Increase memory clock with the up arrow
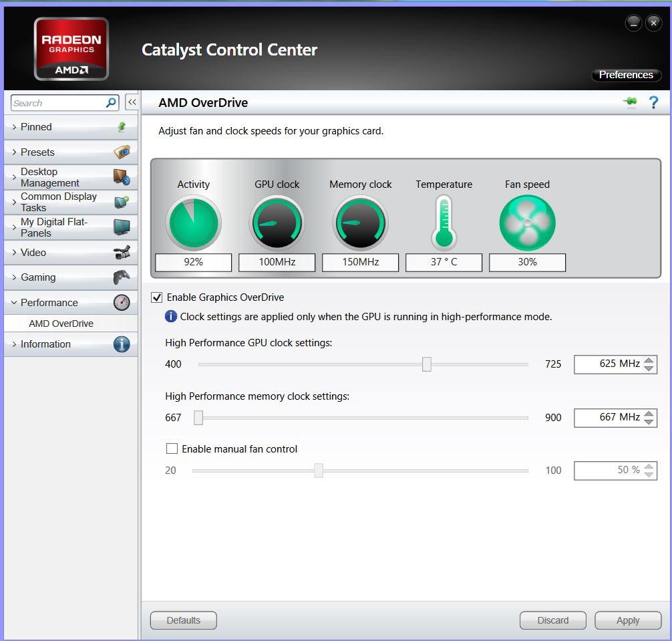 [x=649, y=414]
